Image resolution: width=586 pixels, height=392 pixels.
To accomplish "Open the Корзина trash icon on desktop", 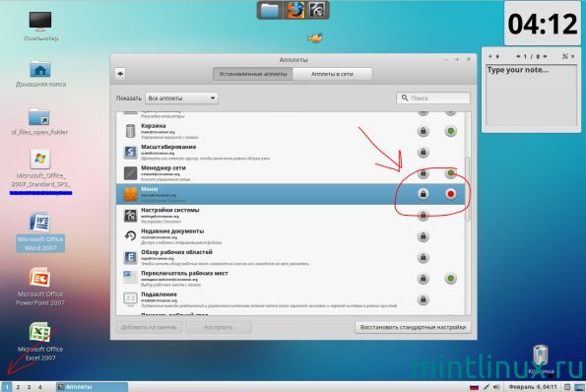I will 541,359.
